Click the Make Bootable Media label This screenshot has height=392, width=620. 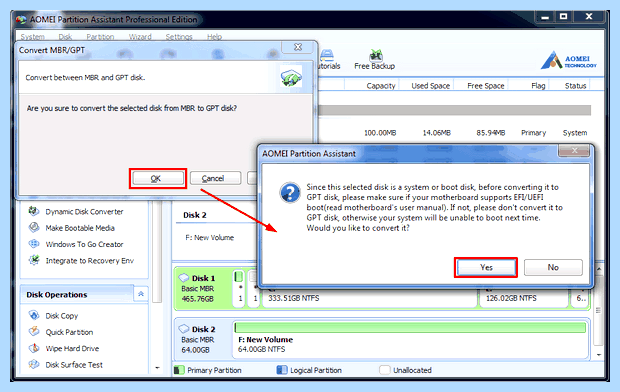click(80, 228)
